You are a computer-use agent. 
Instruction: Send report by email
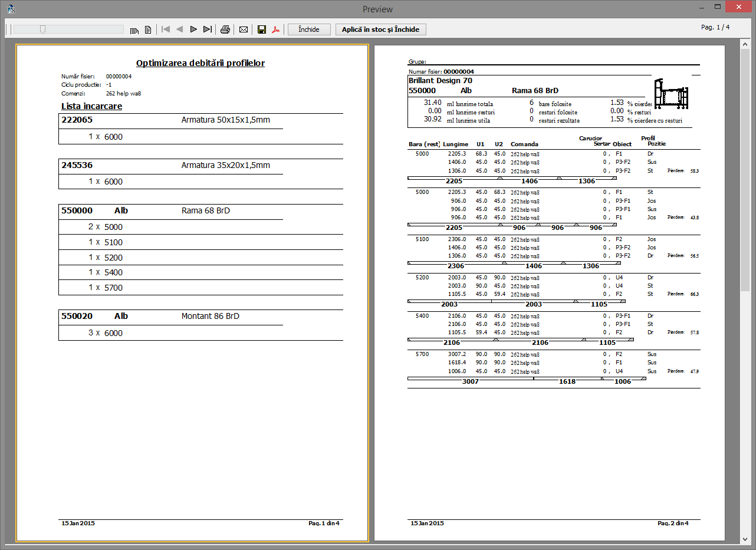pos(243,29)
